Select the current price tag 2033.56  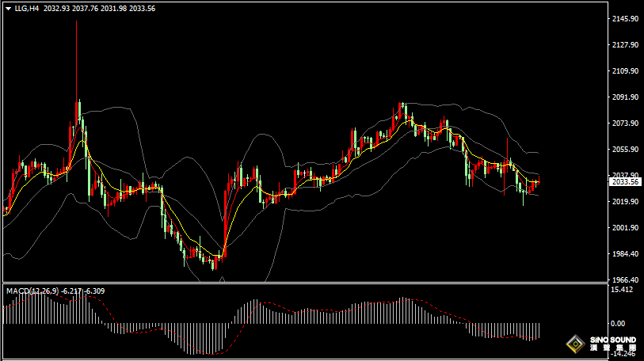[x=627, y=182]
